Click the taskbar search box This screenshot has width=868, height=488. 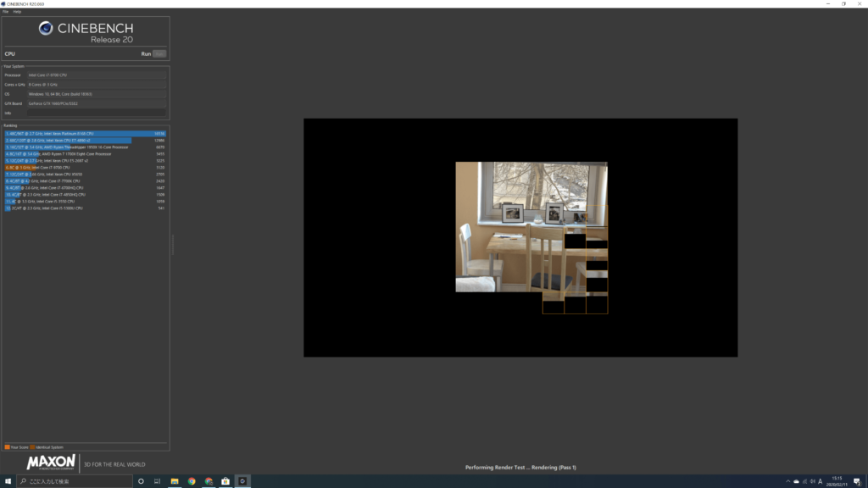(75, 481)
